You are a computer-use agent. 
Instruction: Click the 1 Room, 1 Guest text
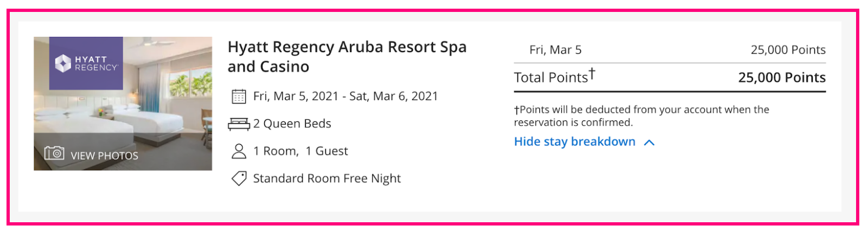[301, 151]
